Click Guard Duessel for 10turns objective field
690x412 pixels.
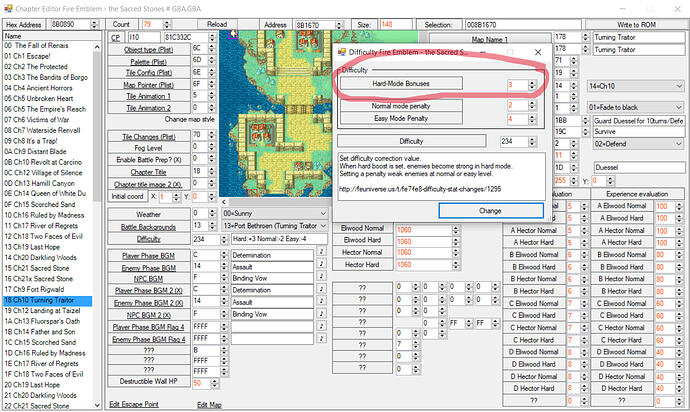click(639, 121)
